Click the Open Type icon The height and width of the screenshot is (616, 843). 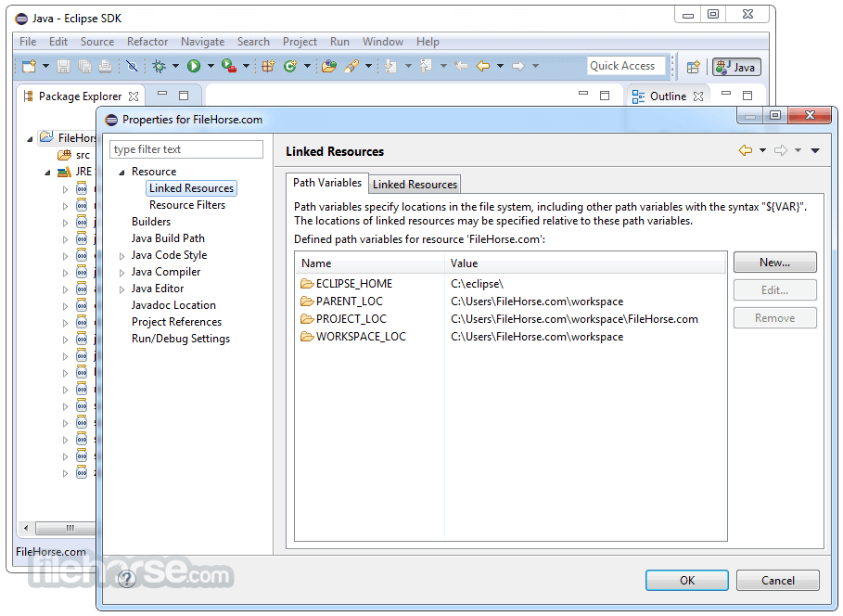(329, 66)
